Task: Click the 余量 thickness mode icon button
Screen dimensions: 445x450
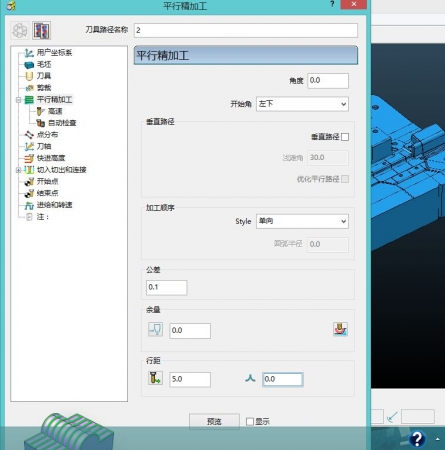Action: [155, 329]
